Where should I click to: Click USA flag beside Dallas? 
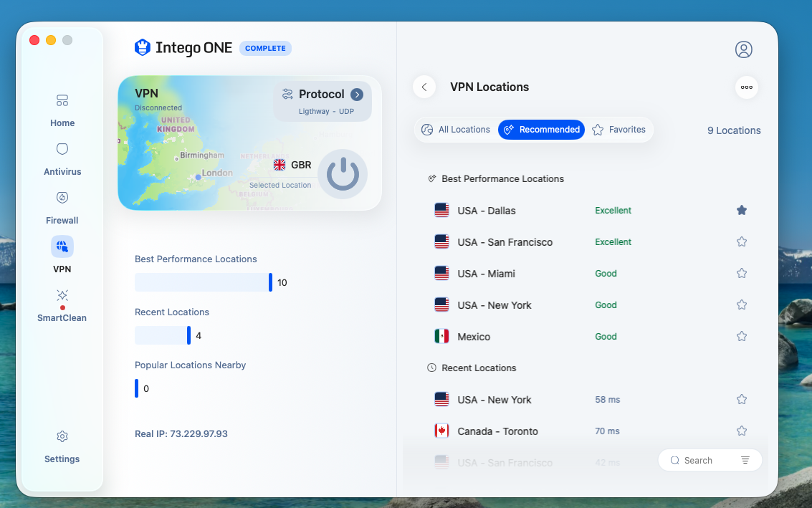pyautogui.click(x=441, y=210)
